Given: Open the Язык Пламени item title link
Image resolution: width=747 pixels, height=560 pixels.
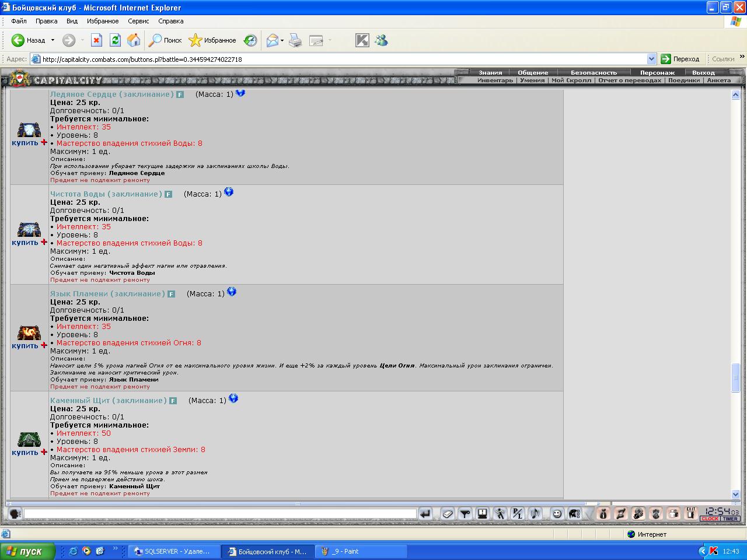Looking at the screenshot, I should click(107, 293).
